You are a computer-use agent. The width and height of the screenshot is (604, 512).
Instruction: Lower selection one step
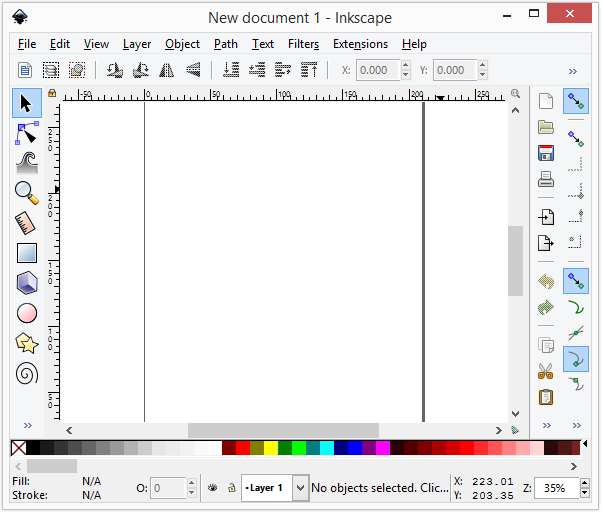pyautogui.click(x=257, y=70)
